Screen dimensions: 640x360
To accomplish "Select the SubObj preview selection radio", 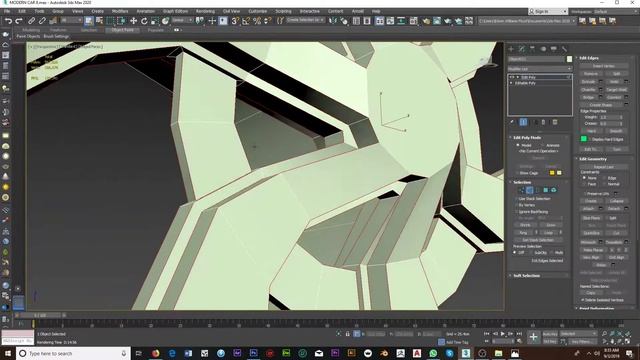I will [531, 253].
